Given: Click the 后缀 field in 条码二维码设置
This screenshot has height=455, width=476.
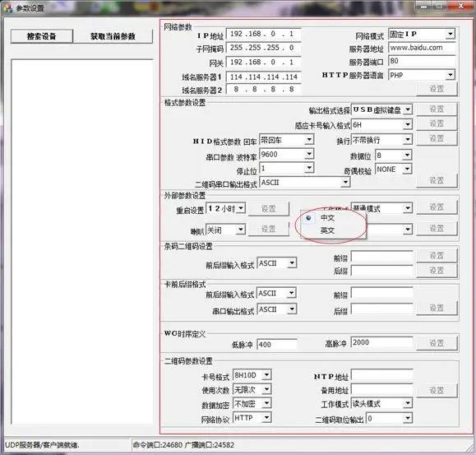Looking at the screenshot, I should [x=382, y=271].
